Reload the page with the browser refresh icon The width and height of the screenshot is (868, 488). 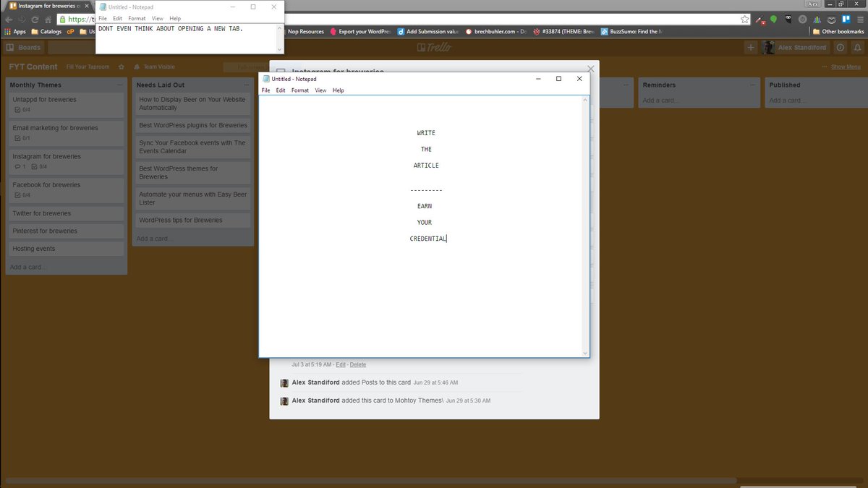(x=34, y=20)
